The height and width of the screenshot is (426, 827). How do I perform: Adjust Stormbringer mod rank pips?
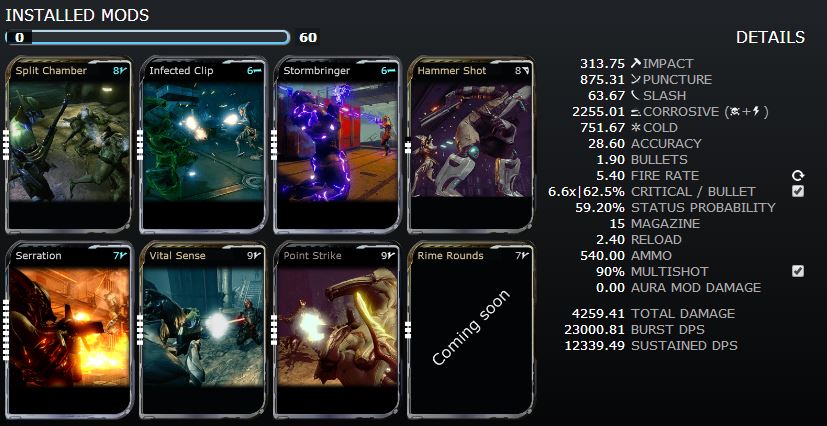274,144
